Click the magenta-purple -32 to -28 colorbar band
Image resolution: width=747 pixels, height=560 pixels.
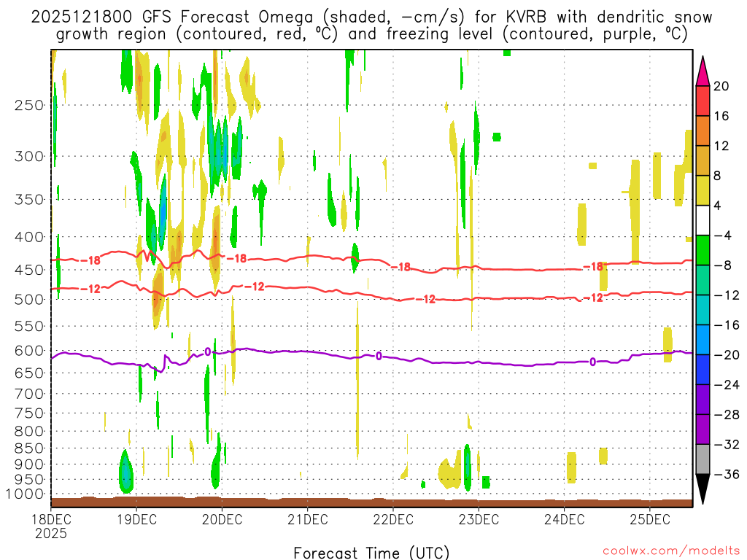703,429
